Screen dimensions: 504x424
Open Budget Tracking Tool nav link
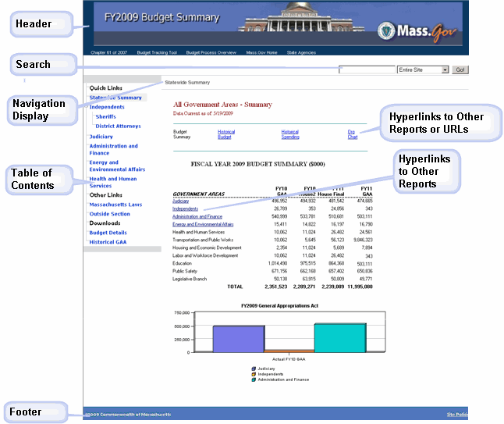(x=157, y=52)
